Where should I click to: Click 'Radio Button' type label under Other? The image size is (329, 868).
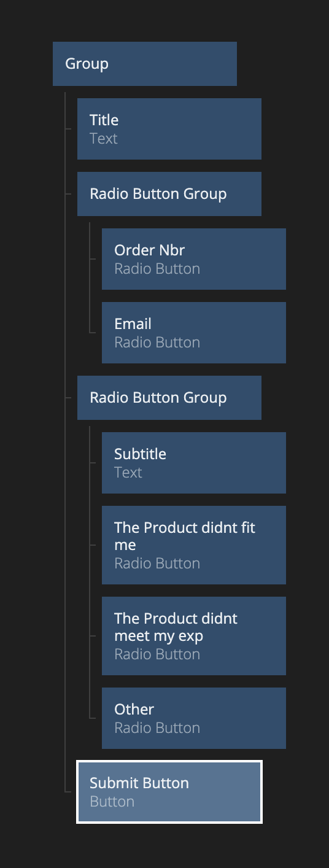point(157,728)
